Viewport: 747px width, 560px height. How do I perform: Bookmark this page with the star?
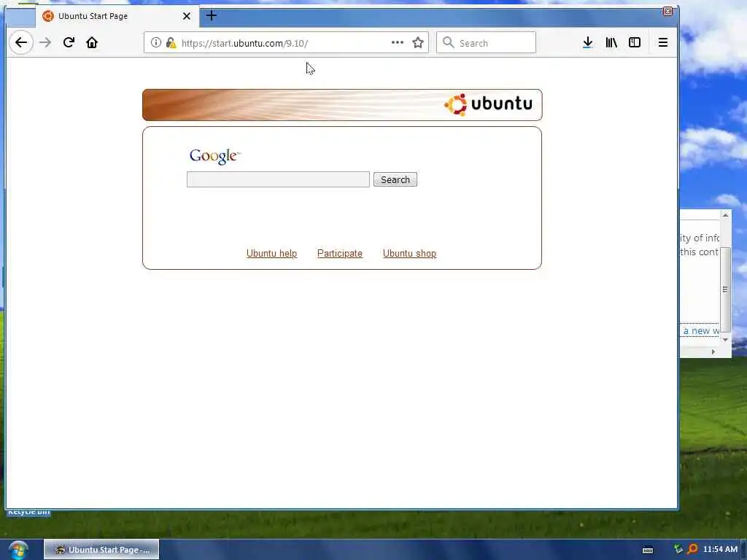(418, 43)
